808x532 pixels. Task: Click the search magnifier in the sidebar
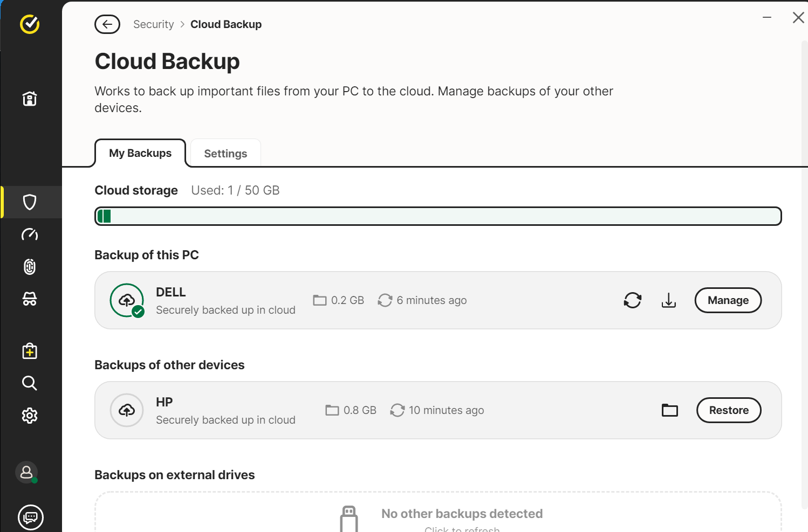30,383
